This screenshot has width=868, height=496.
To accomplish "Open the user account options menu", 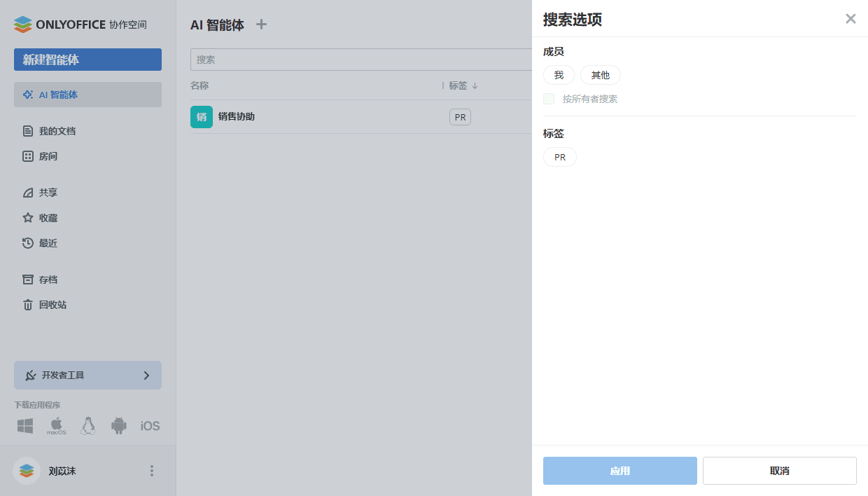I will click(x=152, y=471).
